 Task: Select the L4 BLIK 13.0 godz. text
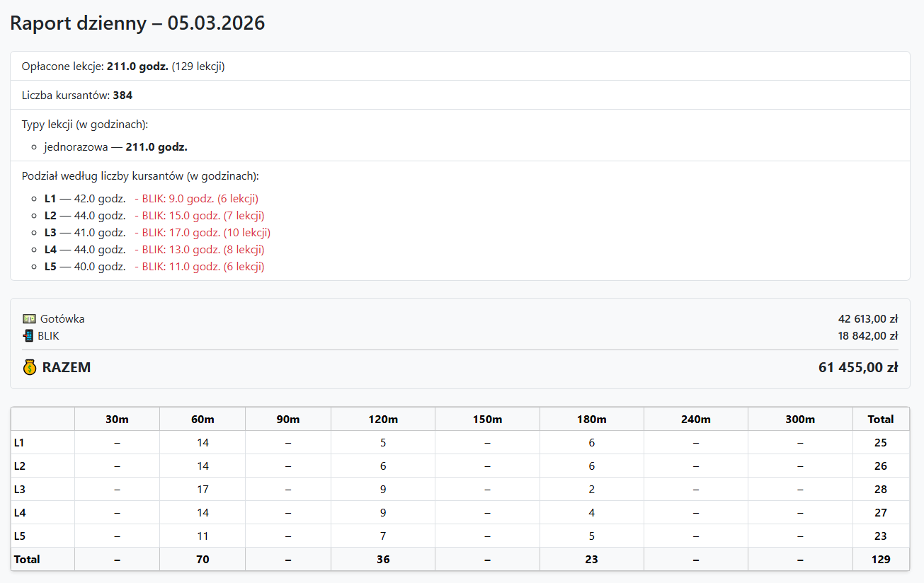(x=199, y=250)
